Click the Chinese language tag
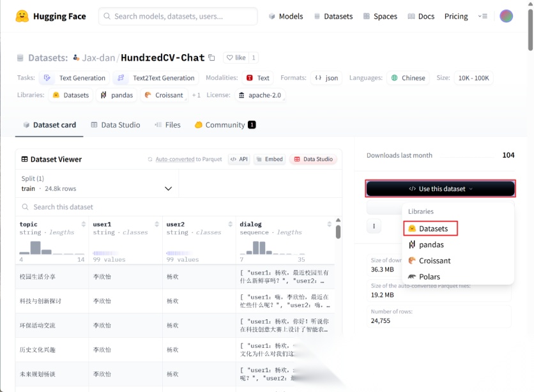The width and height of the screenshot is (534, 392). point(408,78)
